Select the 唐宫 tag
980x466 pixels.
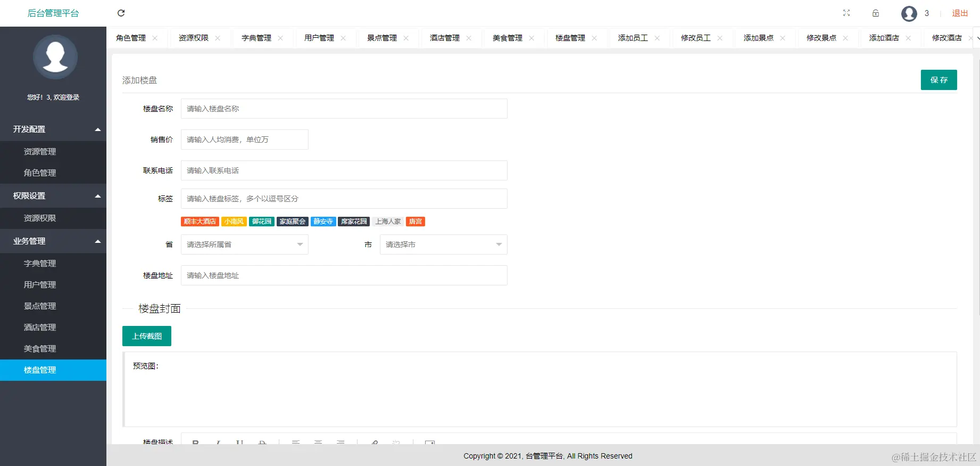tap(416, 222)
